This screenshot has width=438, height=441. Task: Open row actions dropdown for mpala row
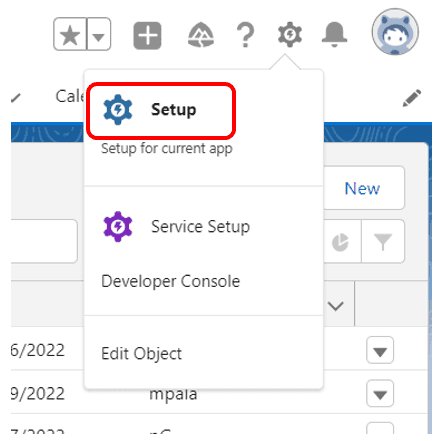click(380, 393)
